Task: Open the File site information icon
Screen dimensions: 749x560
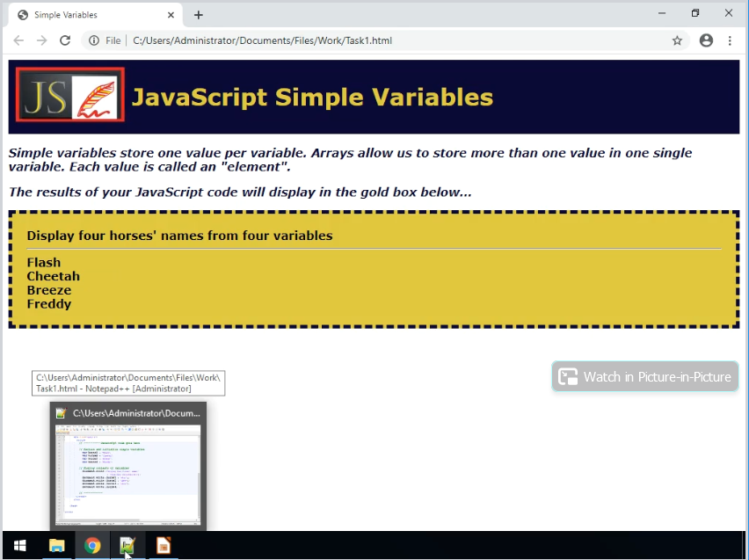Action: (94, 40)
